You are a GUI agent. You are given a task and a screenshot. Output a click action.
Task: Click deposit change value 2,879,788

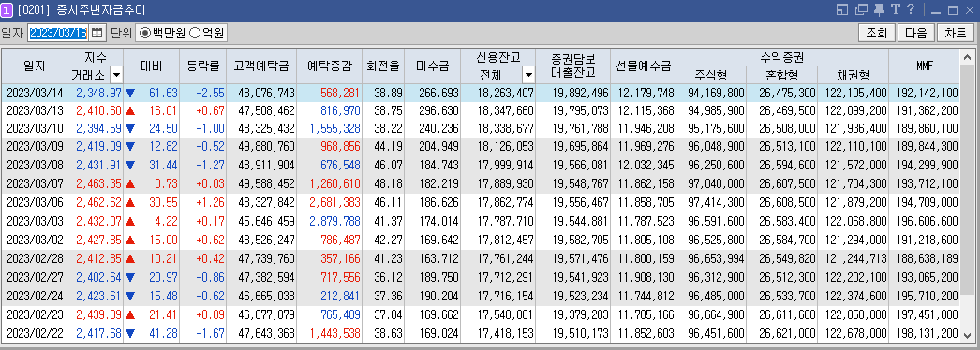[335, 221]
